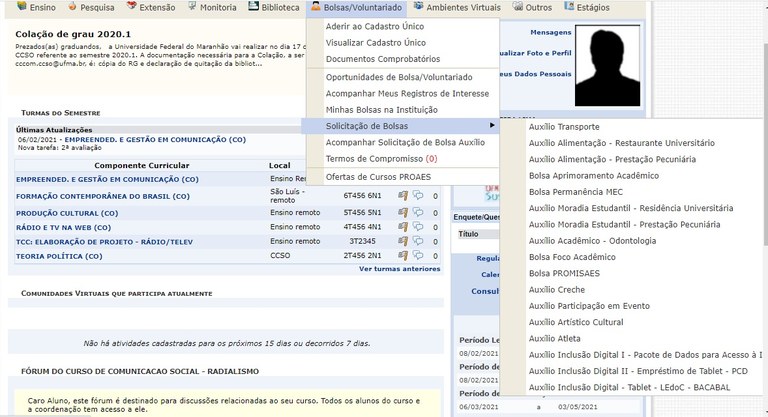Select Aderir ao Cadastro Único
The width and height of the screenshot is (768, 417).
point(375,26)
